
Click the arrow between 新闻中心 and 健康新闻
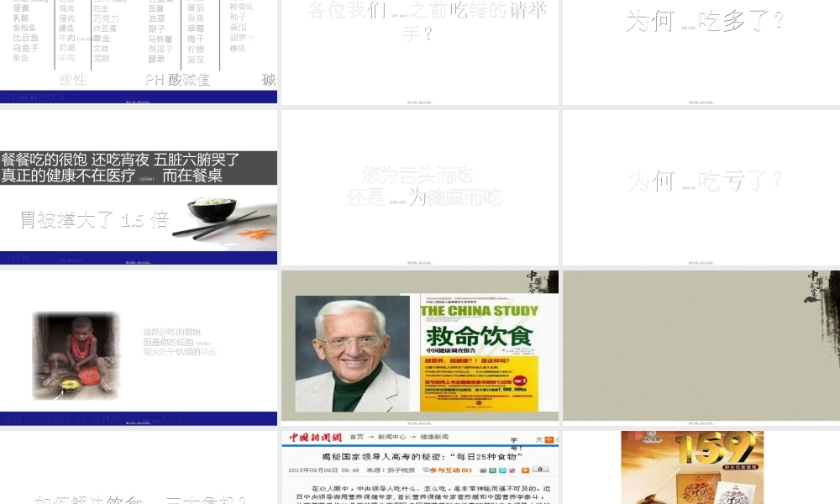(414, 437)
